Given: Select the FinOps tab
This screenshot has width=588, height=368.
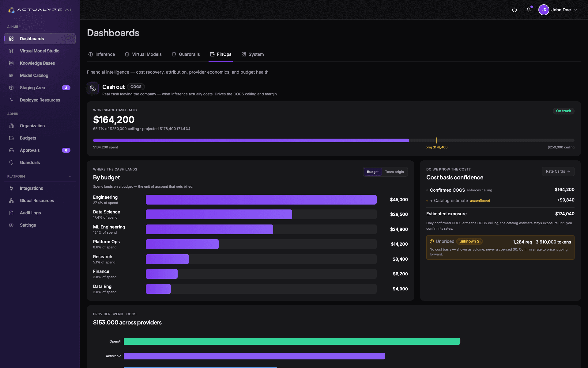Looking at the screenshot, I should point(221,54).
